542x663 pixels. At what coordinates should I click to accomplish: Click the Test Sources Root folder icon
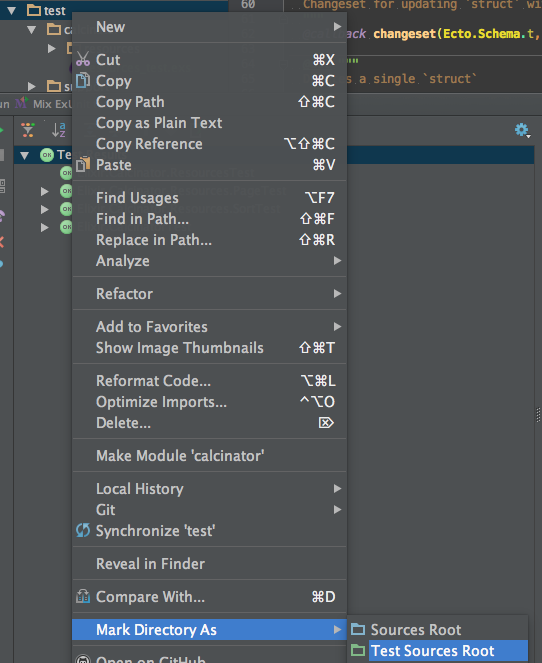(358, 650)
